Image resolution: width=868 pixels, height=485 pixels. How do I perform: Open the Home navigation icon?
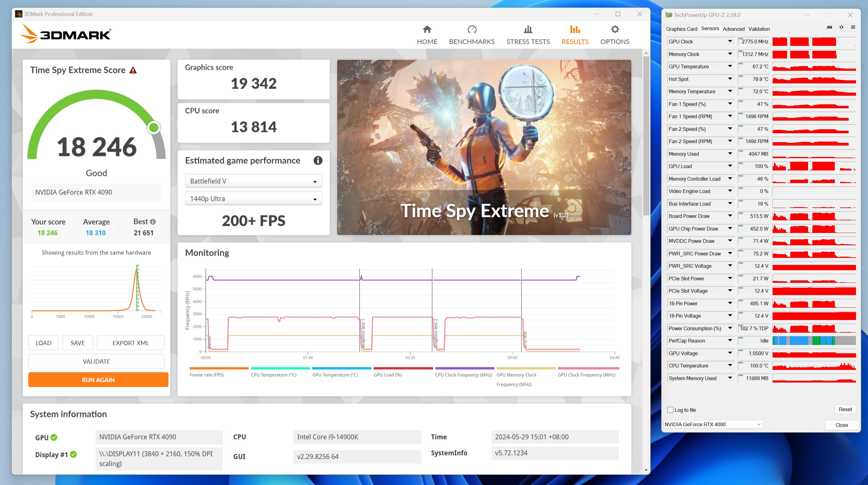point(427,30)
